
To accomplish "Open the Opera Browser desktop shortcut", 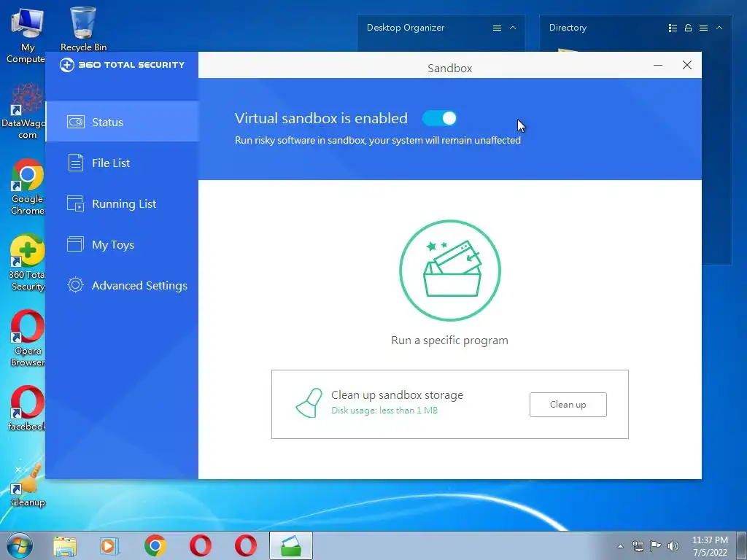I will coord(27,338).
